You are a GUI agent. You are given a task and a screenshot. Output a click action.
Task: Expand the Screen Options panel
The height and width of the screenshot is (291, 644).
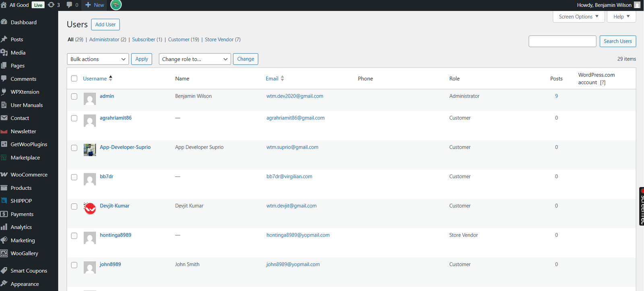(578, 17)
